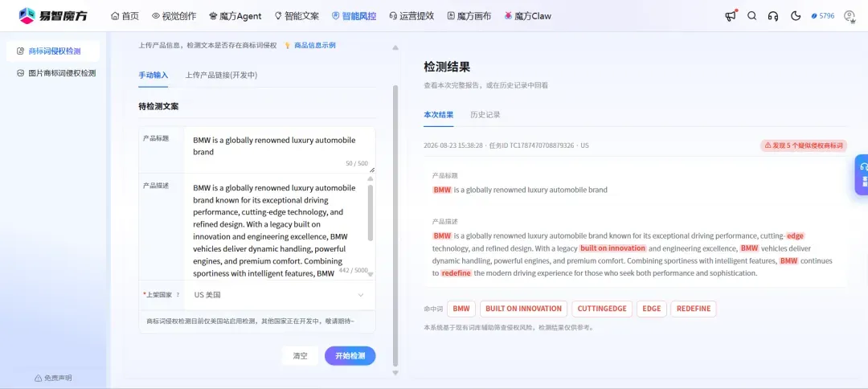868x389 pixels.
Task: Open the 视觉创作 menu
Action: [174, 16]
